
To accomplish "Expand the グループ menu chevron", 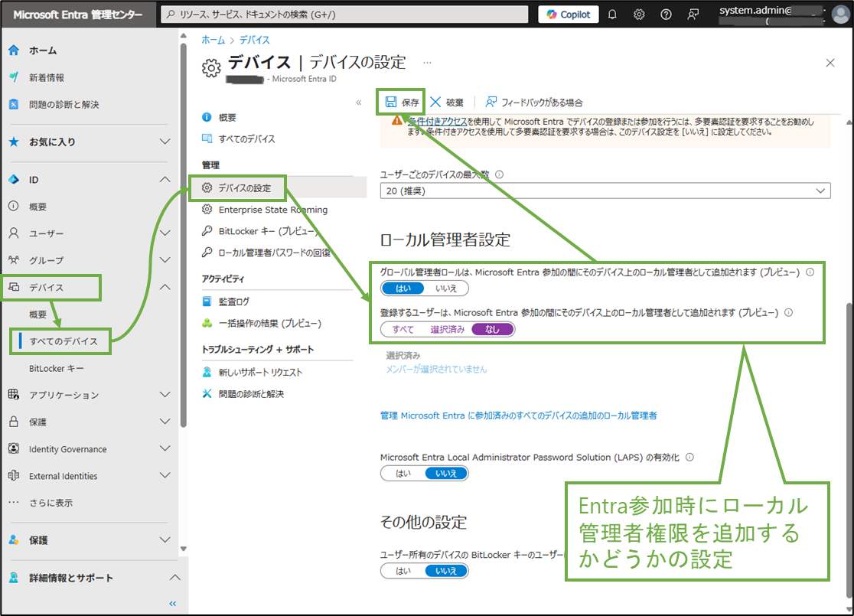I will click(x=165, y=260).
